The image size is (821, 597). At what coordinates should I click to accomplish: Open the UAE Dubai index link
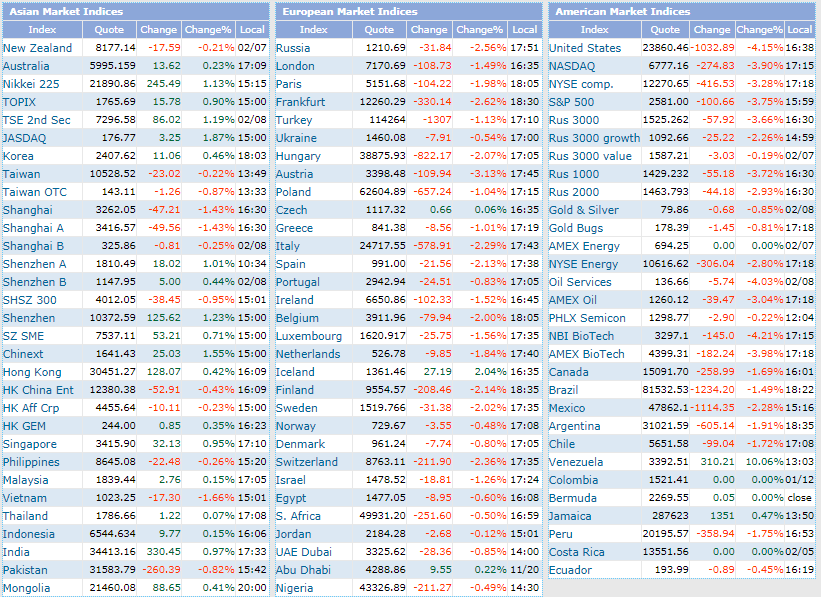304,552
